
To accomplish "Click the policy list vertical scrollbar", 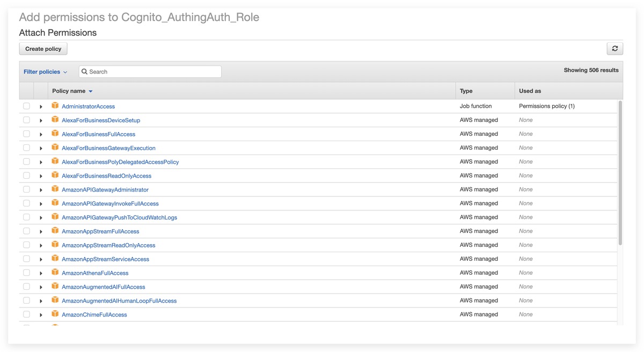I will coord(620,172).
